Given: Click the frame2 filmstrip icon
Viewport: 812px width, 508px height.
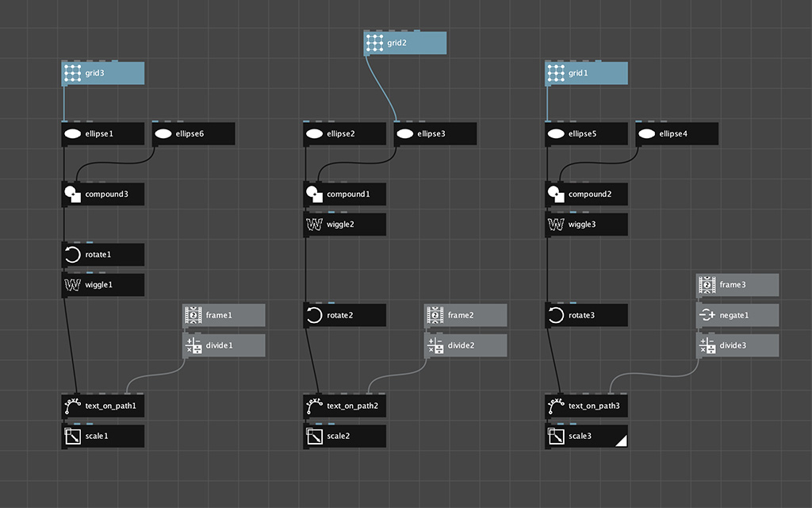Looking at the screenshot, I should pos(435,315).
